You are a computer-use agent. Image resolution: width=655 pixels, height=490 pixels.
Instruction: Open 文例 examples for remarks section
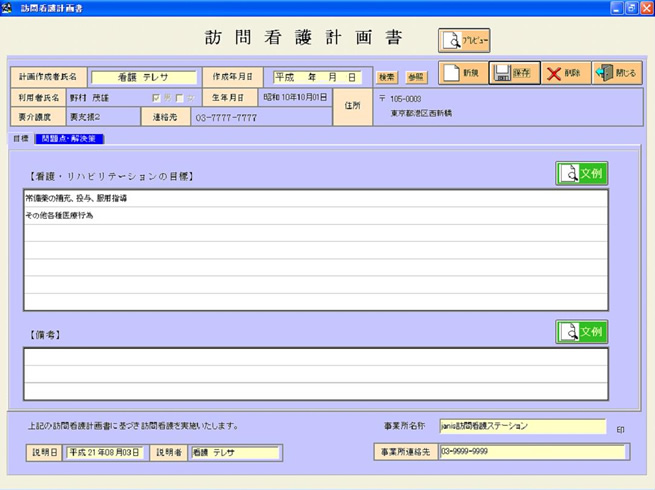(581, 332)
